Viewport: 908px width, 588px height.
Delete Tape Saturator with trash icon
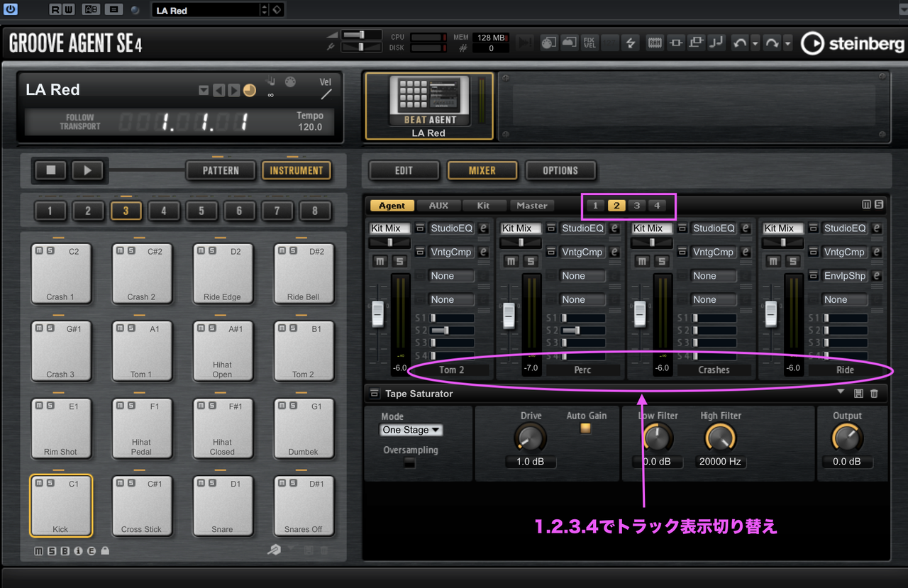coord(874,394)
